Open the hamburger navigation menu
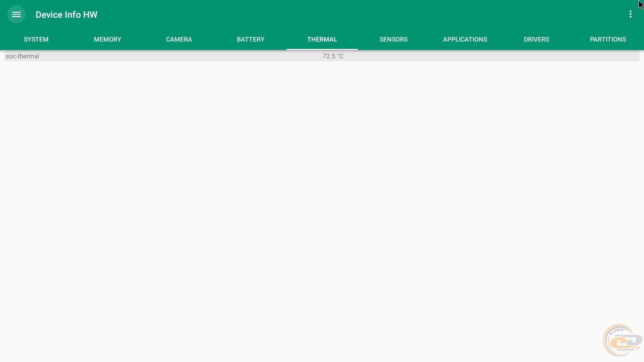Image resolution: width=644 pixels, height=362 pixels. (x=16, y=14)
